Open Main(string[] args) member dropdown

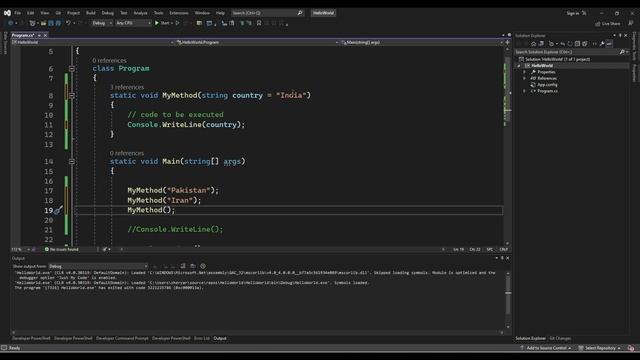coord(422,42)
